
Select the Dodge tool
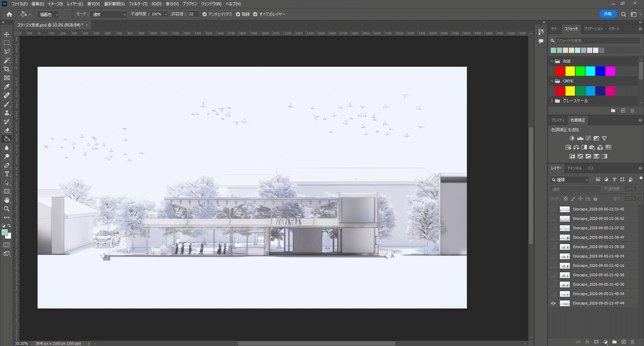tap(7, 156)
